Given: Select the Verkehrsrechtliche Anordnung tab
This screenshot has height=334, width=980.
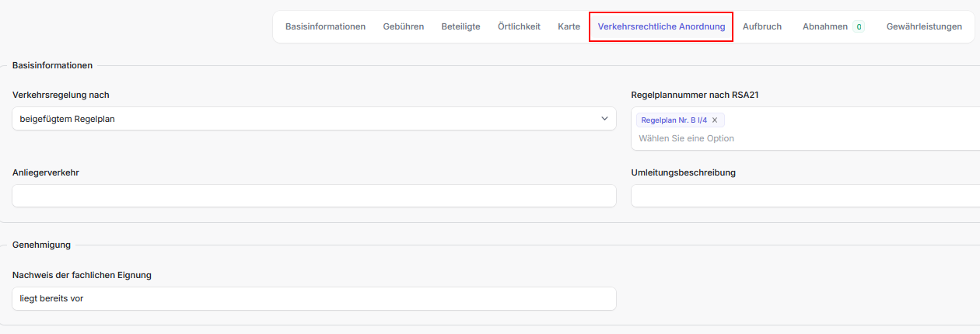Looking at the screenshot, I should [661, 26].
